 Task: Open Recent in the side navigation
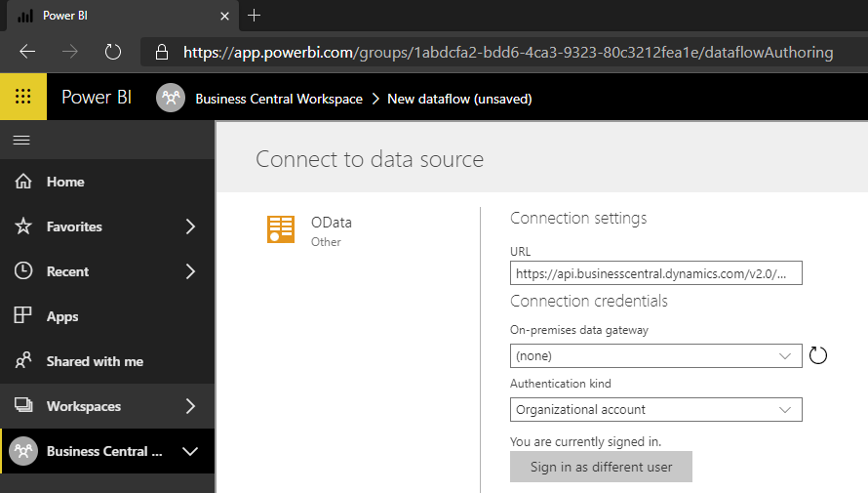107,271
